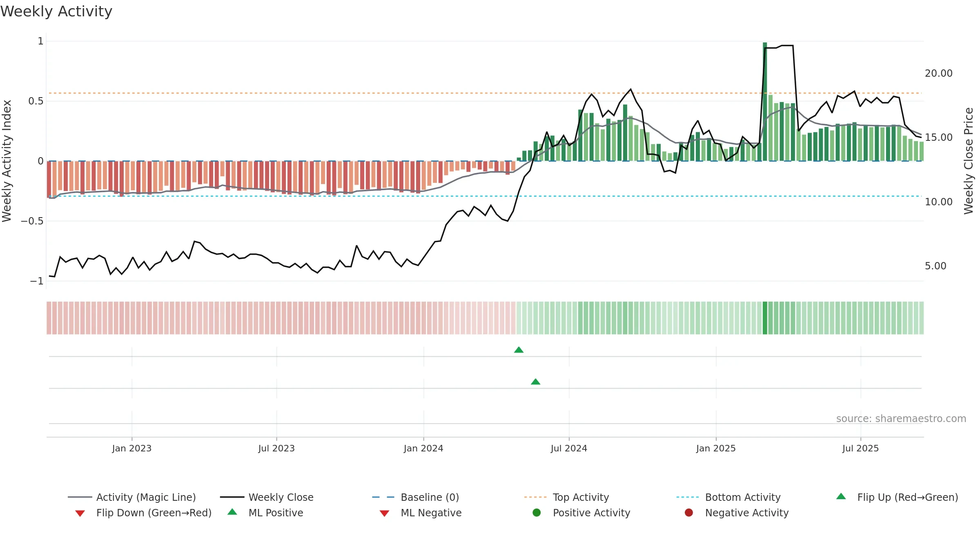
Task: Click the 10.00 price axis label
Action: tap(938, 202)
